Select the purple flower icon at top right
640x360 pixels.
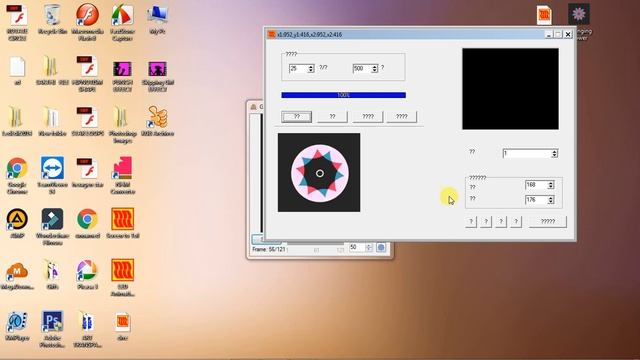[x=579, y=15]
